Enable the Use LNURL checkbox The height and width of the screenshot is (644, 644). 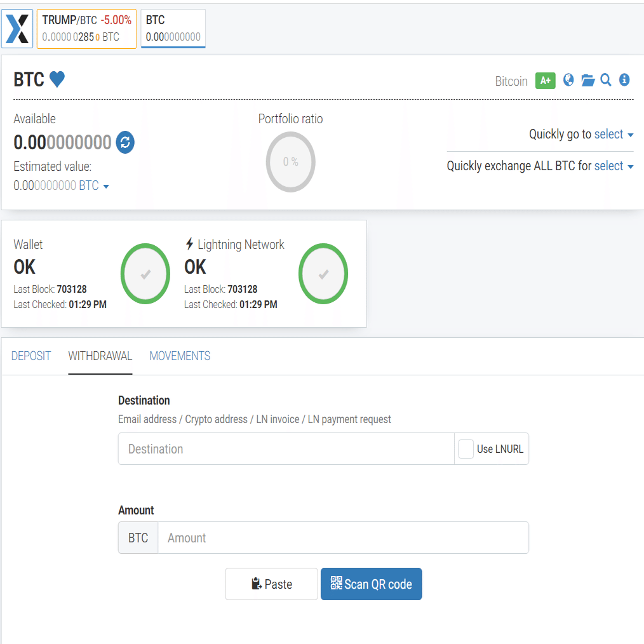pos(466,449)
